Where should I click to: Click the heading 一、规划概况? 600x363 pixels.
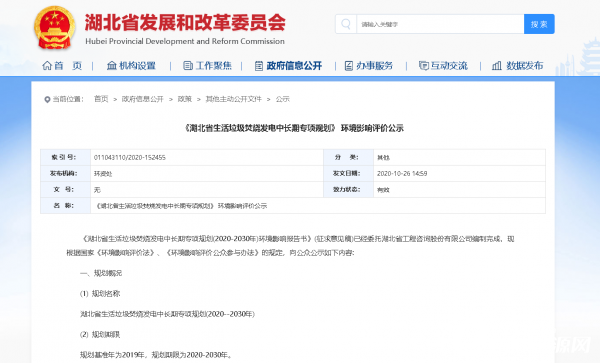pos(101,273)
